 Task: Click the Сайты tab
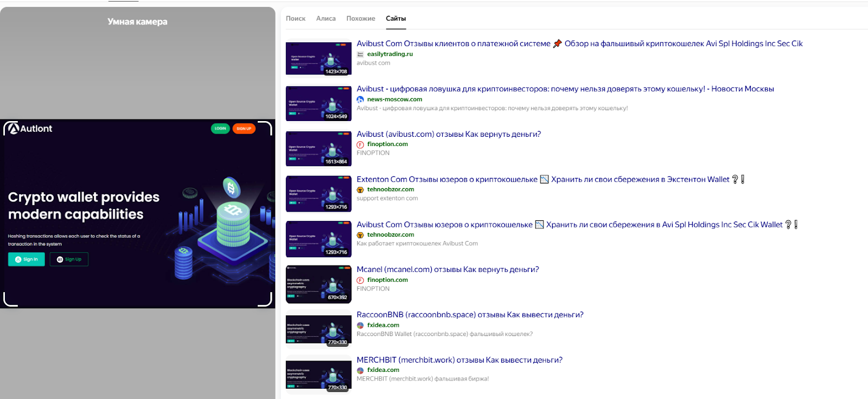coord(396,18)
